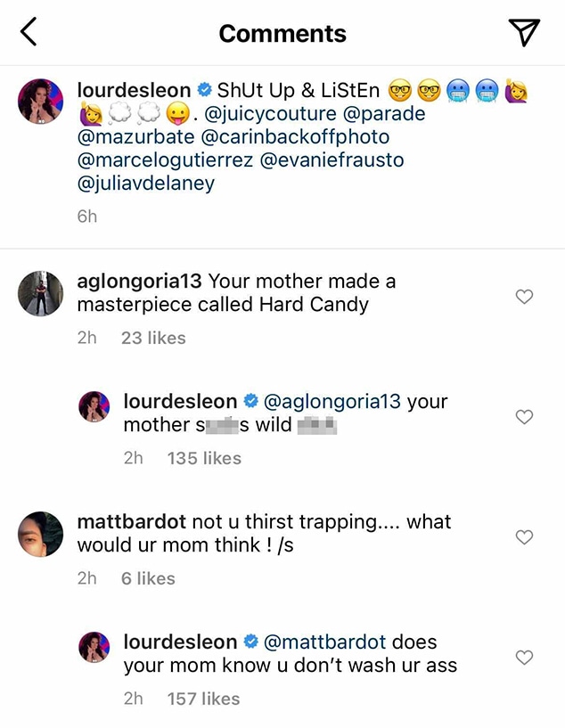This screenshot has height=728, width=565.
Task: Tap the back arrow to exit comments
Action: pos(28,31)
